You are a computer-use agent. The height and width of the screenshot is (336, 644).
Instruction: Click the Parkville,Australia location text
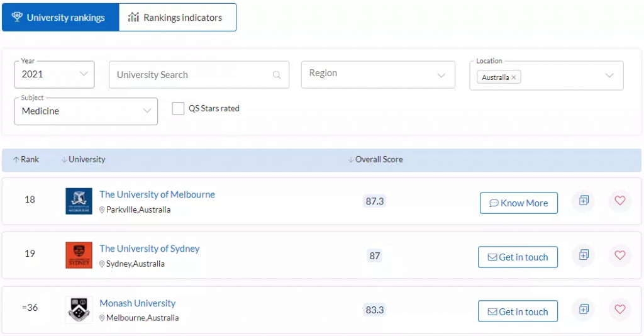138,210
